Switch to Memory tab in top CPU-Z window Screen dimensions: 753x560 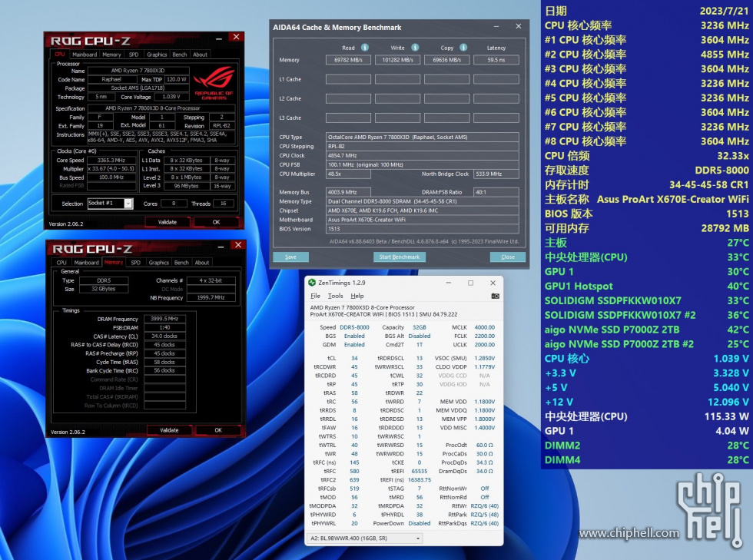point(111,55)
